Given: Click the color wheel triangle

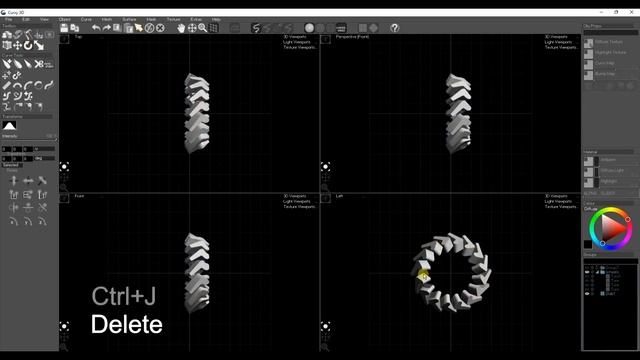Looking at the screenshot, I should [x=611, y=229].
